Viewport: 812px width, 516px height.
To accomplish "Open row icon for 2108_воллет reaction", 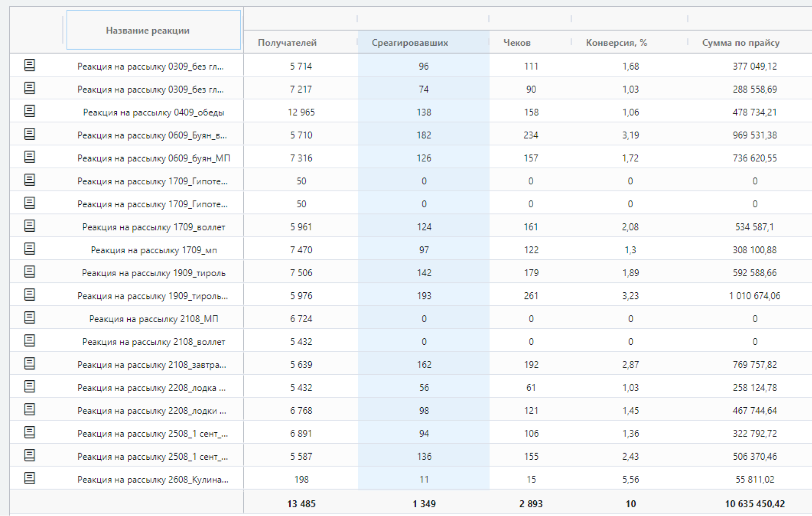I will click(29, 341).
